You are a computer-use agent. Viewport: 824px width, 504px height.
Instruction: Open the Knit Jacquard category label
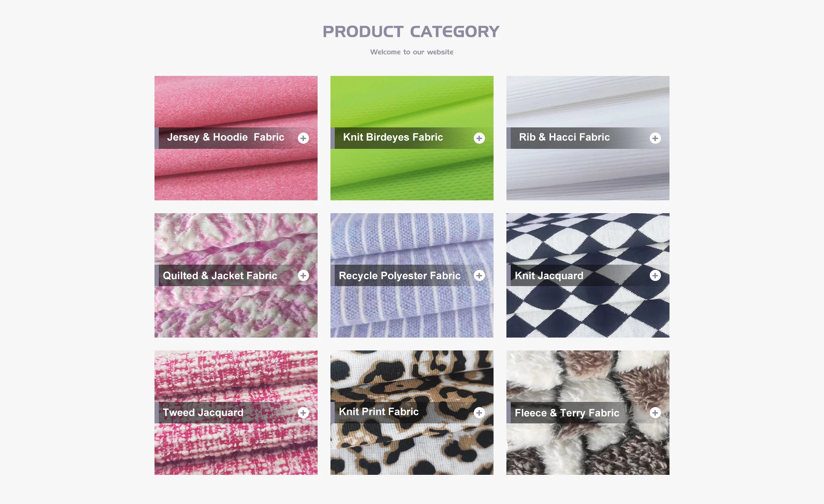549,276
